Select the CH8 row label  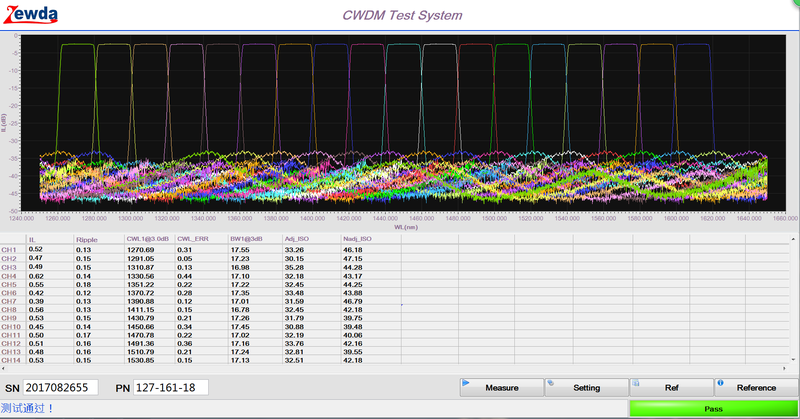[9, 310]
